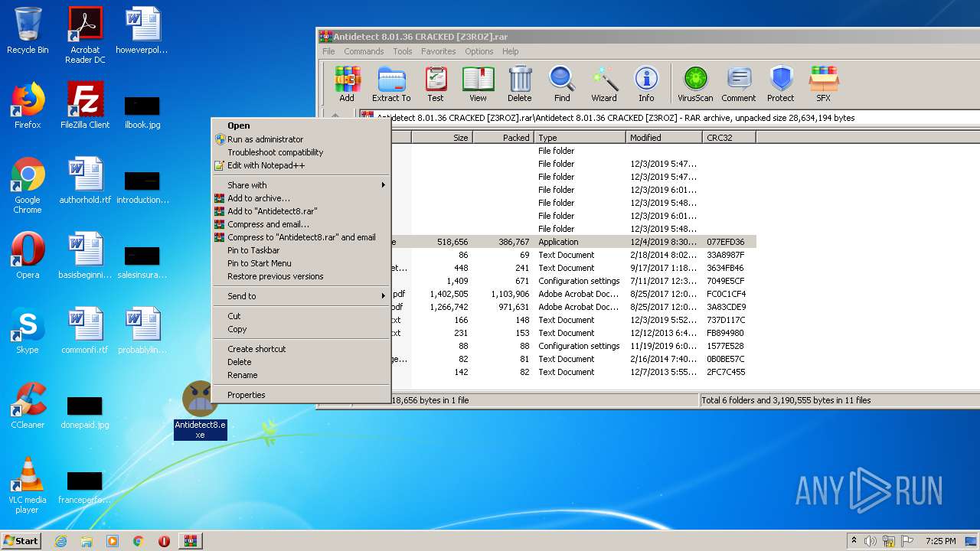The image size is (980, 551).
Task: Open the File menu in WinRAR
Action: click(x=328, y=51)
